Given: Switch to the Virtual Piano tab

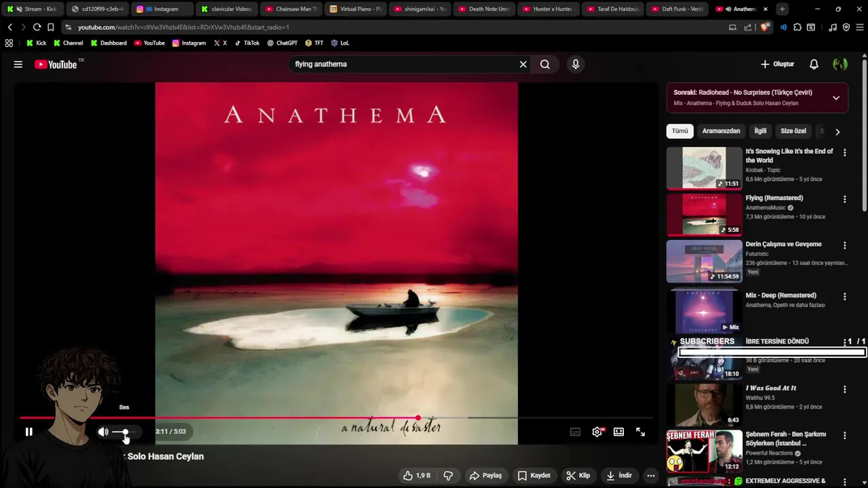Looking at the screenshot, I should click(355, 9).
